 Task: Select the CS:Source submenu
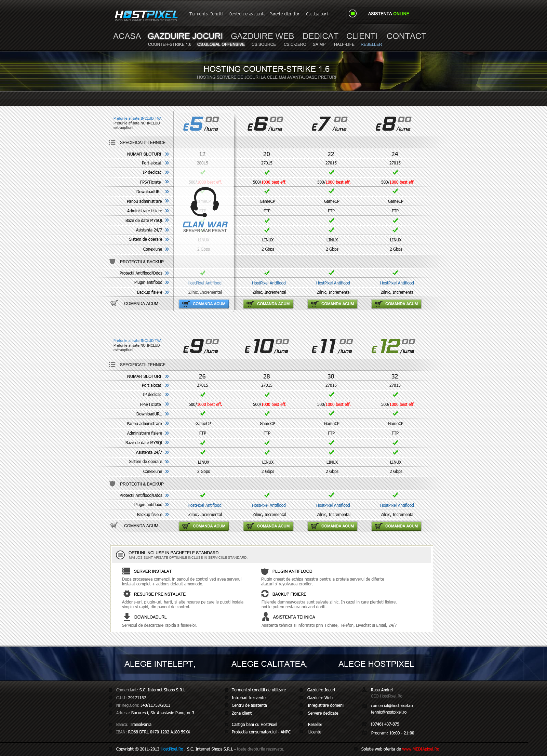coord(264,44)
